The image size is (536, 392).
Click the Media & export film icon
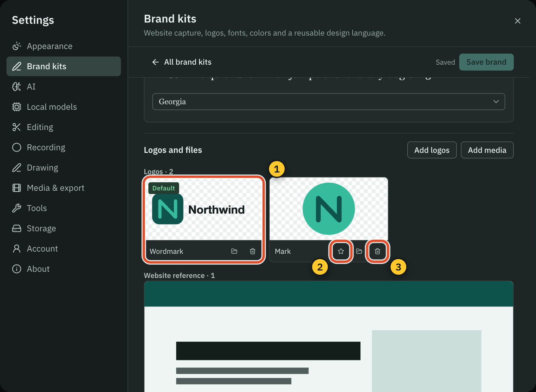pyautogui.click(x=16, y=188)
